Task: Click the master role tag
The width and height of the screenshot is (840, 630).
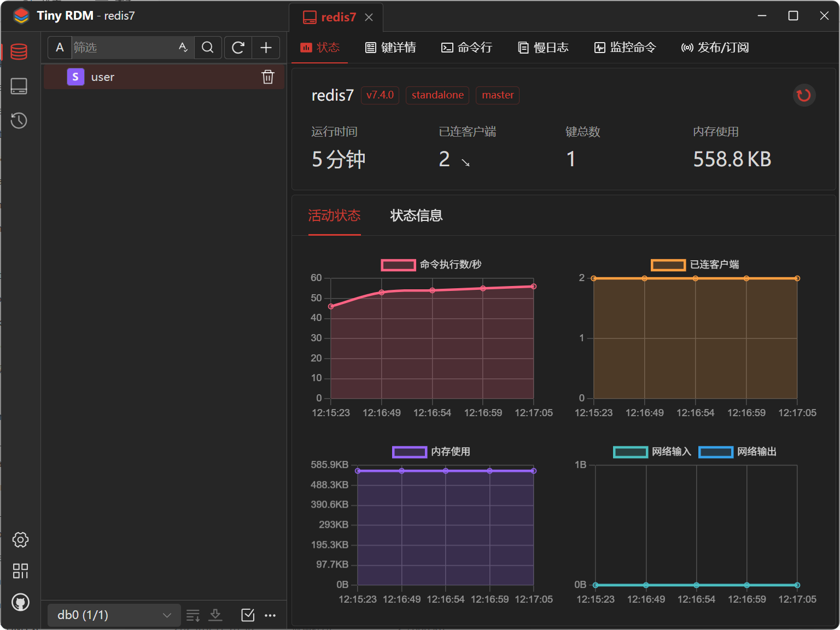Action: click(498, 95)
